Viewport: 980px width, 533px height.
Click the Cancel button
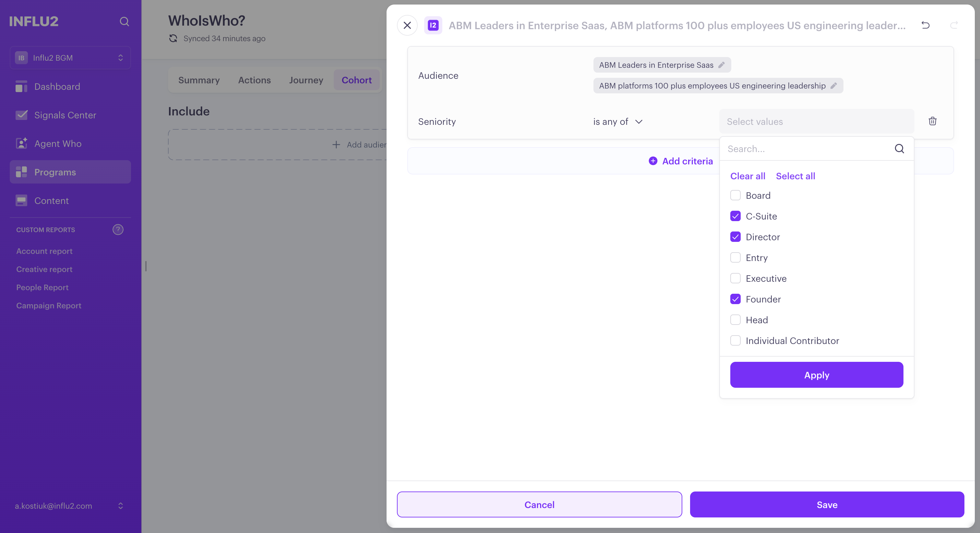pyautogui.click(x=539, y=504)
